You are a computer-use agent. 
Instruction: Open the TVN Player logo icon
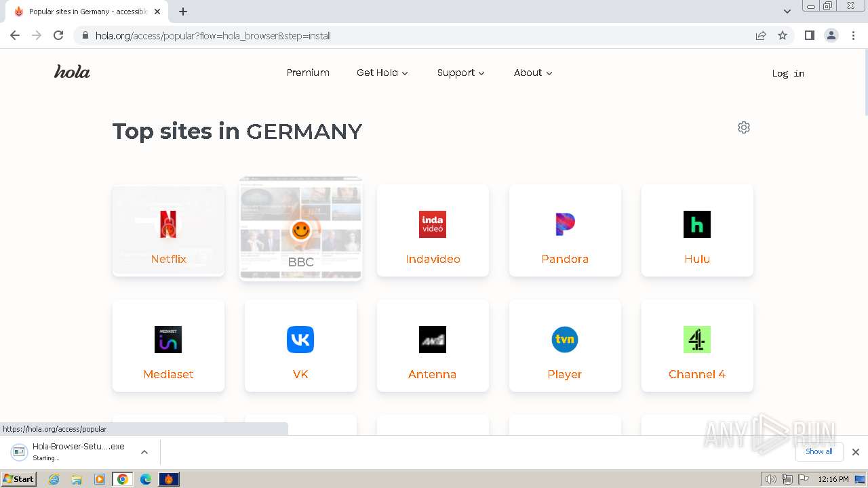click(x=565, y=340)
